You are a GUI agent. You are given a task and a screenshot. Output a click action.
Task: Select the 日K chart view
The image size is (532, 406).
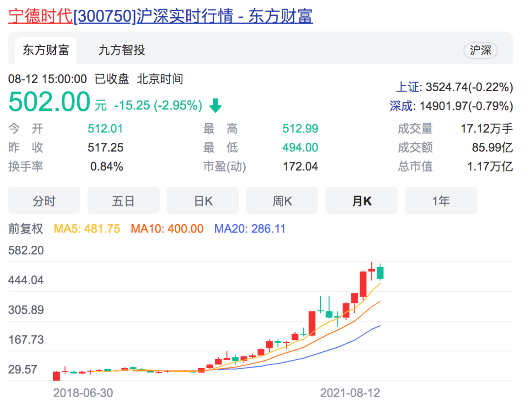pos(203,201)
